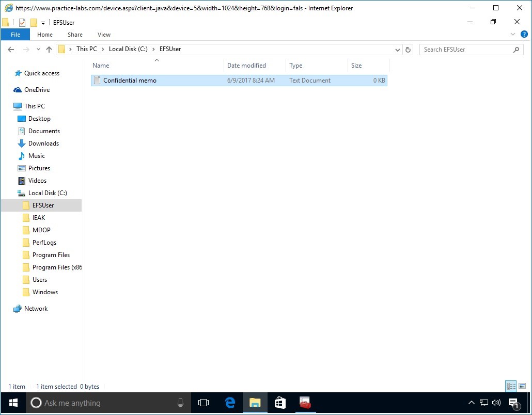Click the Properties icon on quick access toolbar
The height and width of the screenshot is (415, 532).
coord(22,22)
